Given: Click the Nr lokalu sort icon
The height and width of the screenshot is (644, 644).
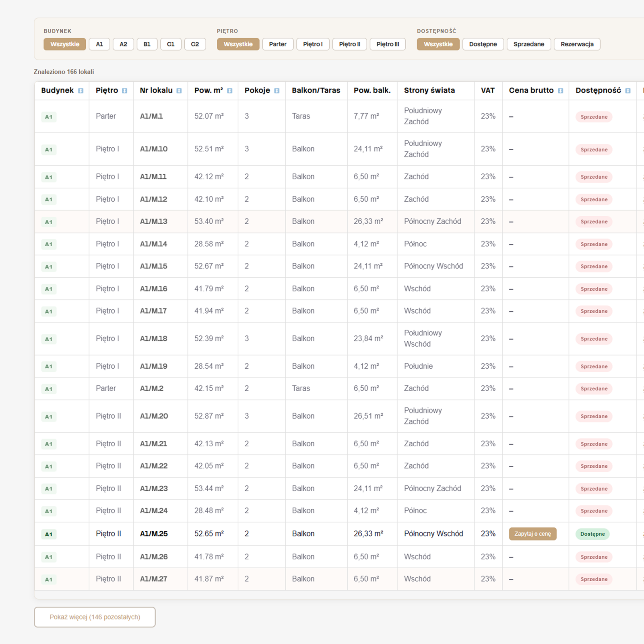Looking at the screenshot, I should [179, 91].
